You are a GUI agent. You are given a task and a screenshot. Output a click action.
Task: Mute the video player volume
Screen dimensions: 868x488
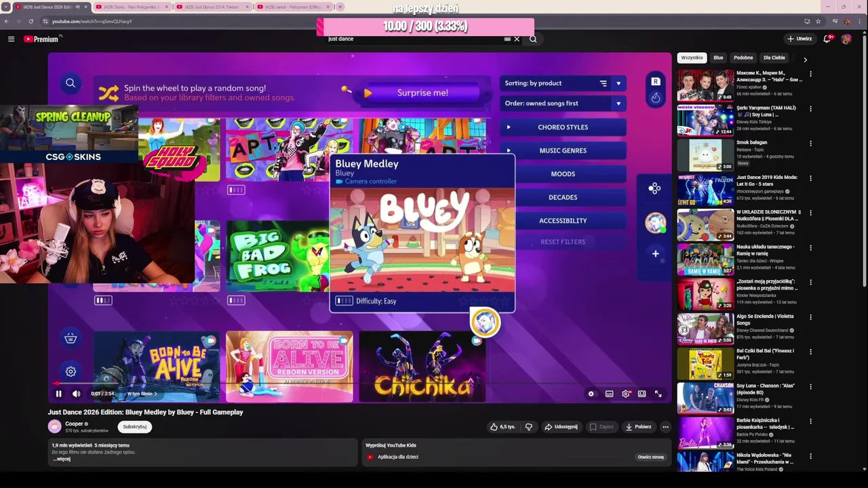76,394
